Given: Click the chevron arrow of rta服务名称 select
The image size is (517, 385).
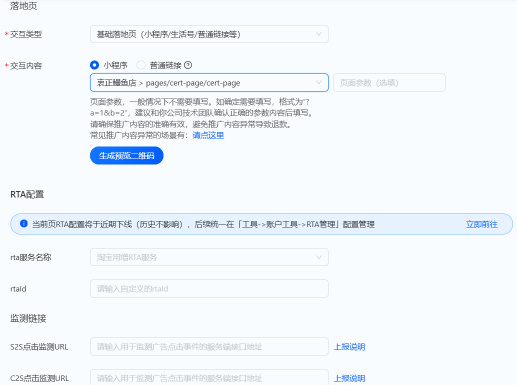Looking at the screenshot, I should (x=319, y=257).
